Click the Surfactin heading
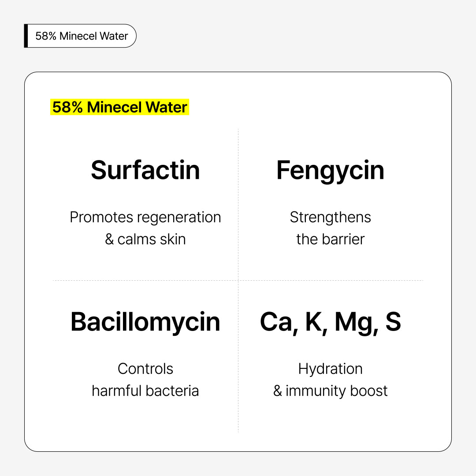The image size is (476, 476). coord(145,171)
